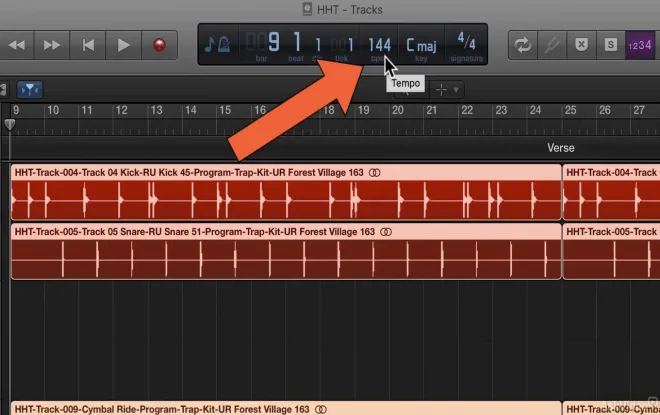Start playback with the Play button
The height and width of the screenshot is (415, 660).
pyautogui.click(x=123, y=45)
